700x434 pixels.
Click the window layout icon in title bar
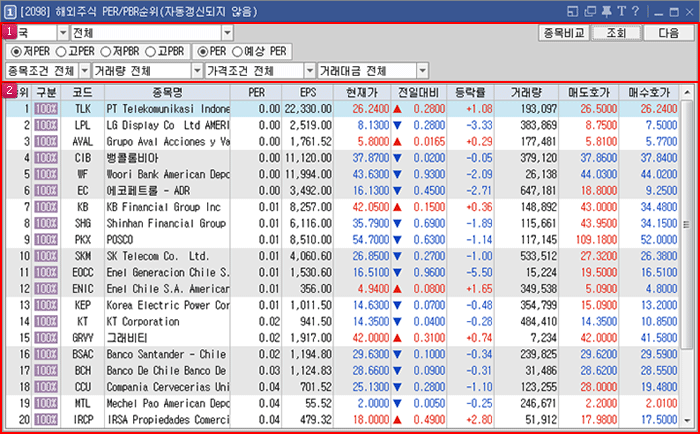click(573, 12)
